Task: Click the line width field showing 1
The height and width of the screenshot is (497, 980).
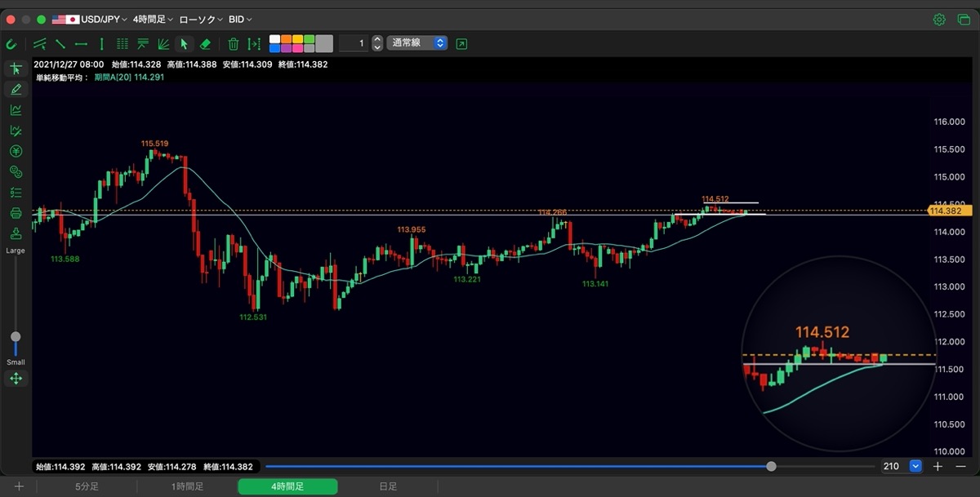Action: click(354, 43)
